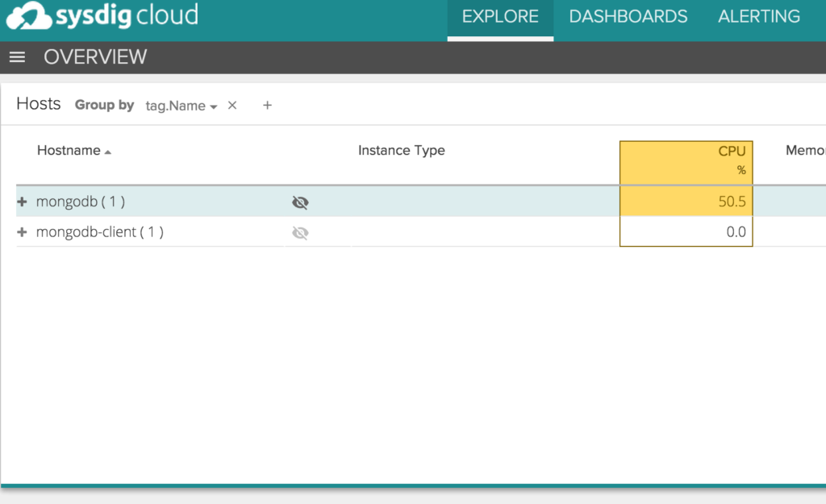Toggle visibility of the mongodb-client row

point(300,233)
